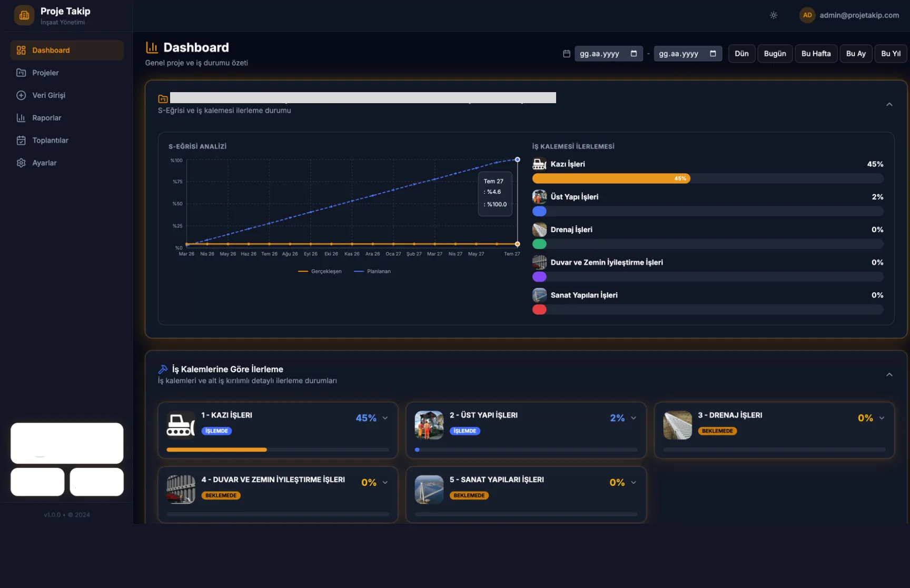Filter dashboard by Bu Hafta
910x588 pixels.
(x=816, y=54)
